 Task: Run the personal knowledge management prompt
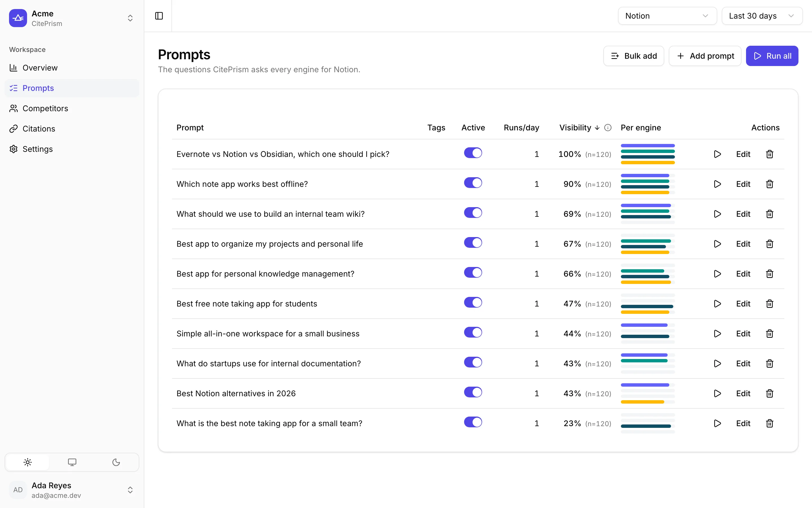pos(717,274)
